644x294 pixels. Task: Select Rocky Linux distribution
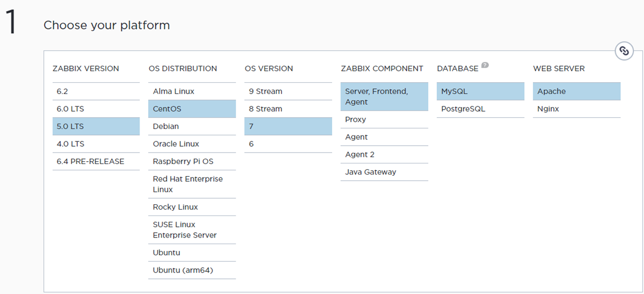[x=192, y=207]
